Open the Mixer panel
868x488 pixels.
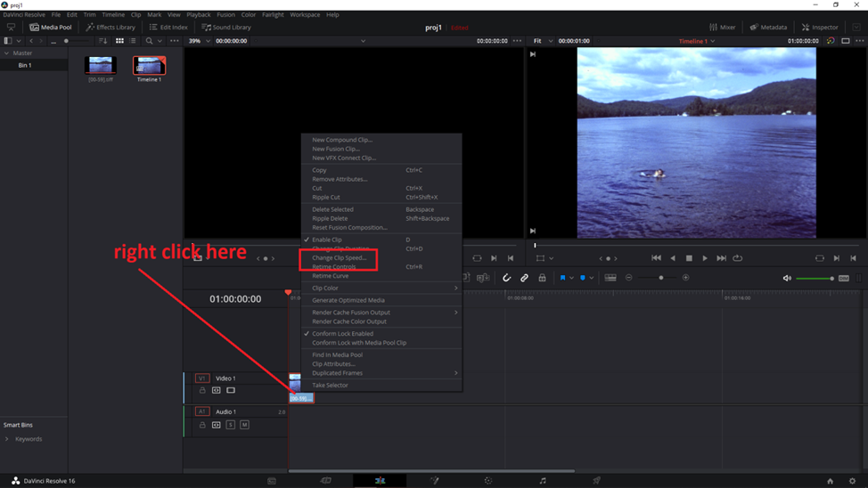point(723,27)
